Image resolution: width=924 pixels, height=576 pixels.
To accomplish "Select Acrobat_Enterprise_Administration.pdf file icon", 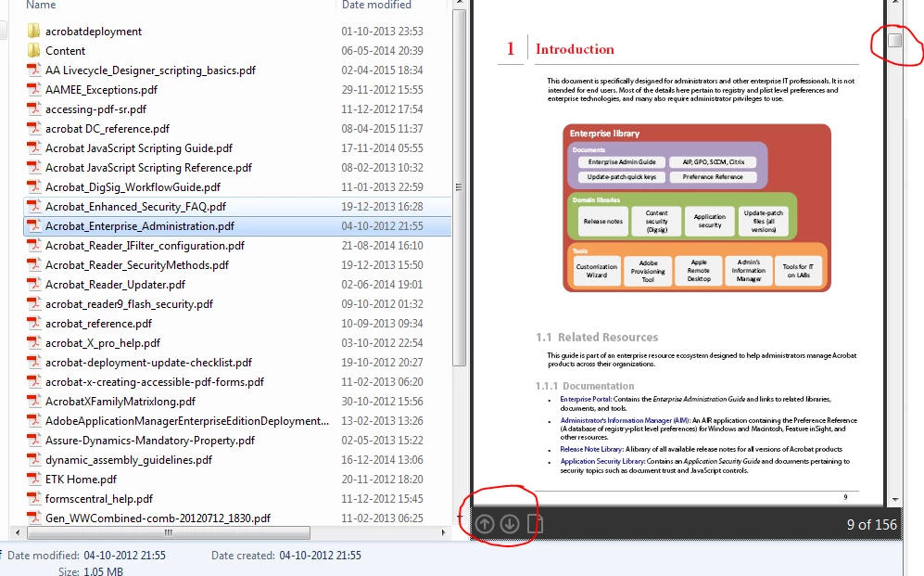I will 34,225.
